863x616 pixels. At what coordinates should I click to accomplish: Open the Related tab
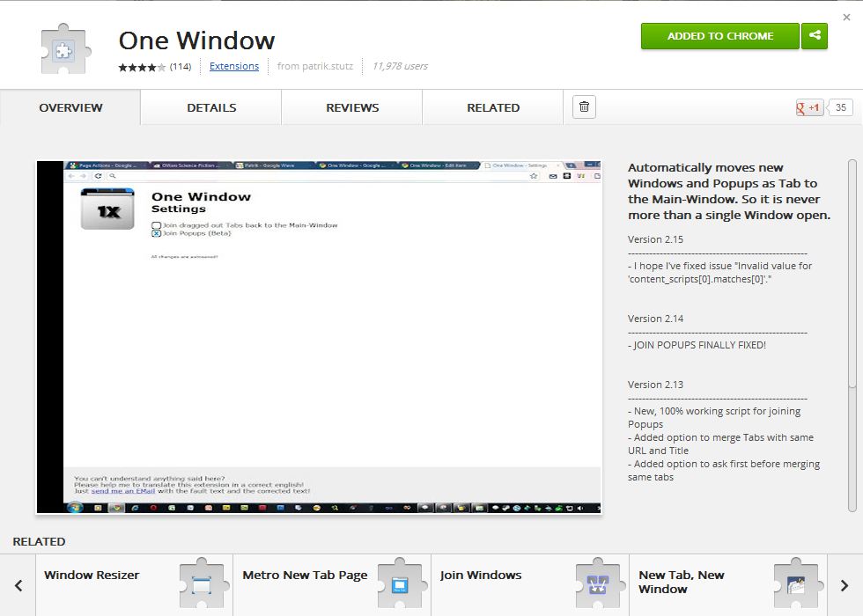tap(493, 107)
